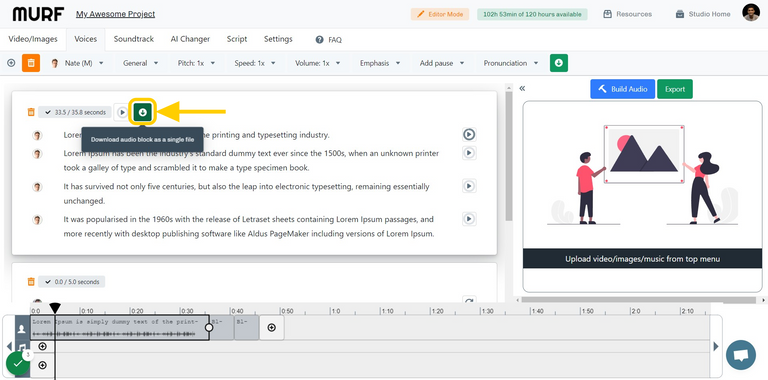Select the Lorem Ipsum clip in timeline
768x380 pixels.
(120, 328)
